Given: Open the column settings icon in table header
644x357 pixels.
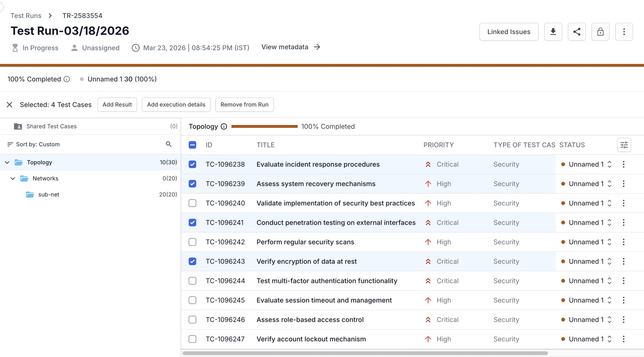Looking at the screenshot, I should point(624,145).
